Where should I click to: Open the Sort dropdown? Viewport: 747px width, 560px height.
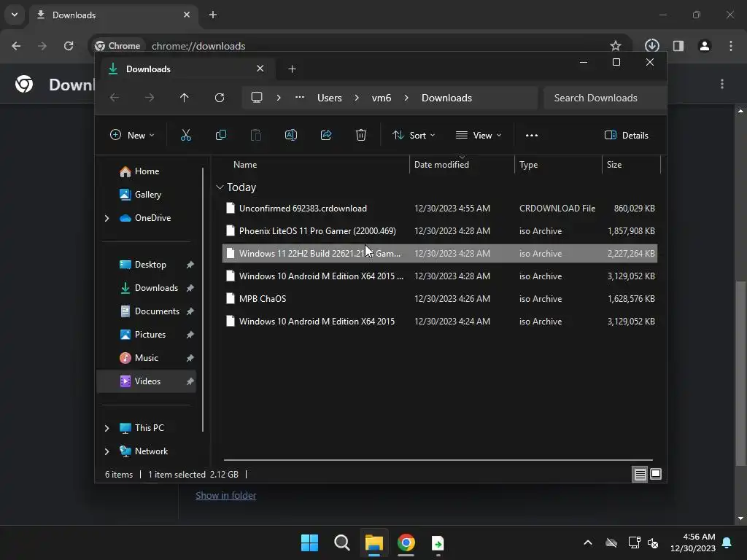tap(414, 135)
